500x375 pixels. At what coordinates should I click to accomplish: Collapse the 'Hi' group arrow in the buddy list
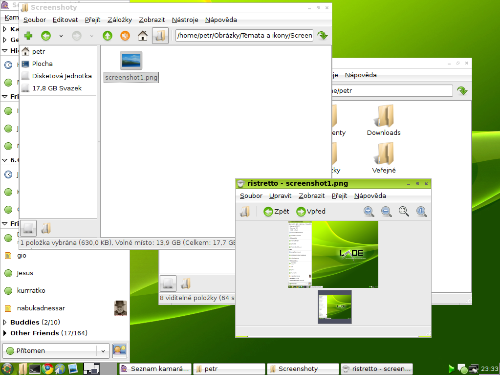(x=5, y=51)
